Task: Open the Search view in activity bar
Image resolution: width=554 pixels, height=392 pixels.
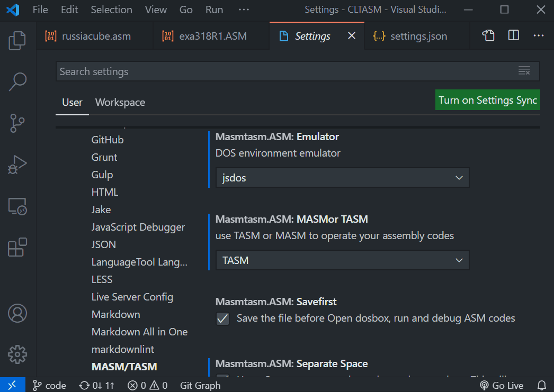Action: pyautogui.click(x=17, y=82)
